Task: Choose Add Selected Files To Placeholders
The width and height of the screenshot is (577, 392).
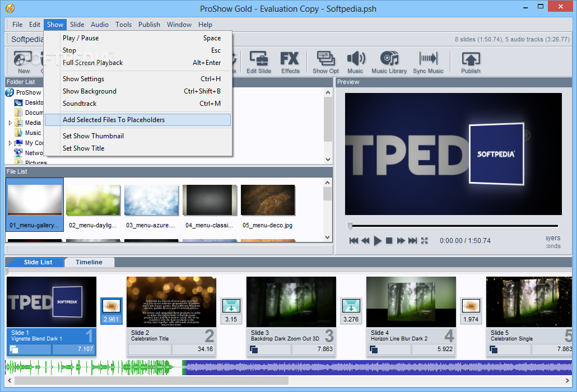Action: [x=138, y=119]
